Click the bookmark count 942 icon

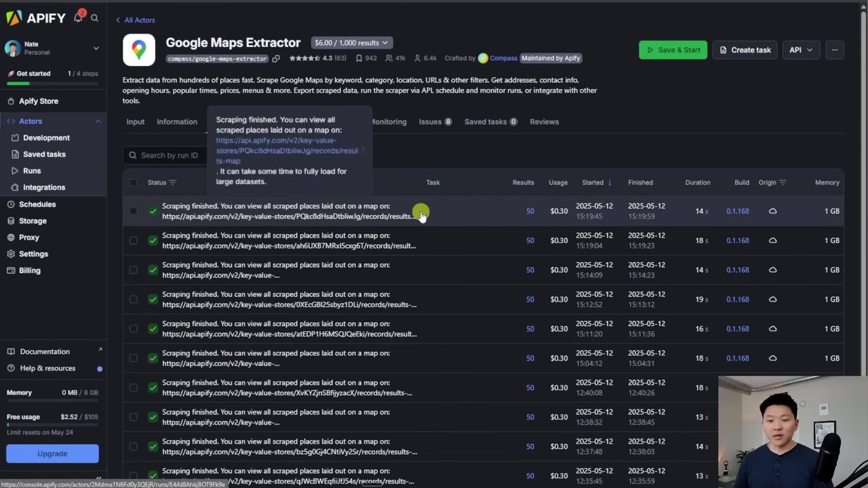click(359, 58)
